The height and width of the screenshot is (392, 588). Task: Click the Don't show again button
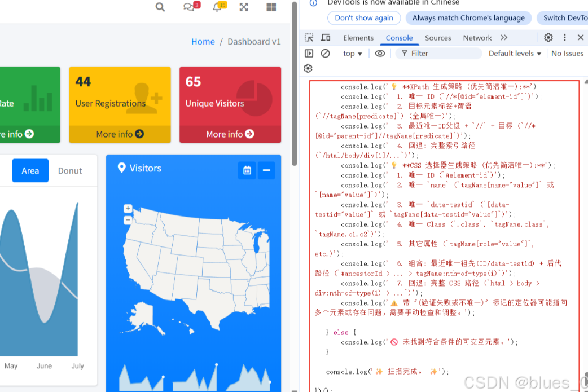click(x=364, y=18)
